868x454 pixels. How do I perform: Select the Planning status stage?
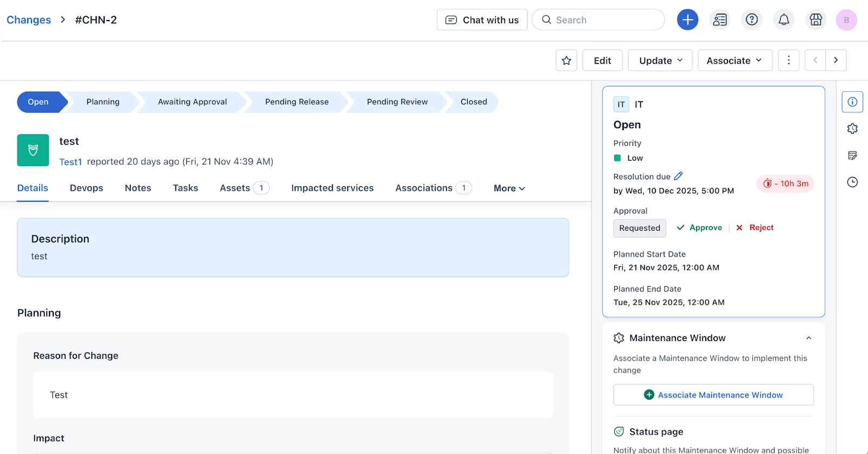[x=103, y=102]
